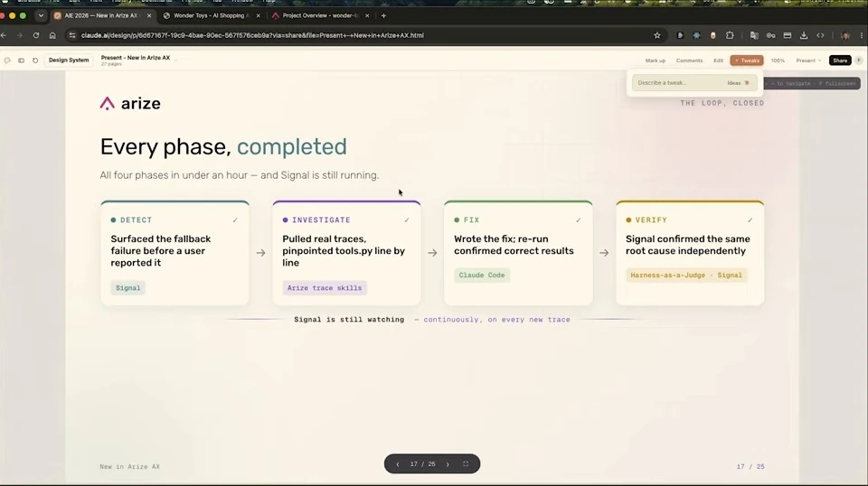Click the browser forward arrow

pos(19,35)
